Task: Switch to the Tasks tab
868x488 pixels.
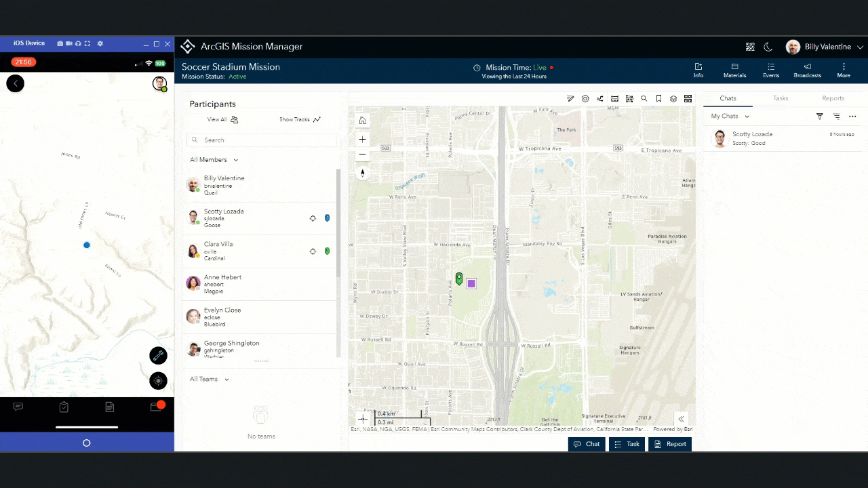Action: 781,98
